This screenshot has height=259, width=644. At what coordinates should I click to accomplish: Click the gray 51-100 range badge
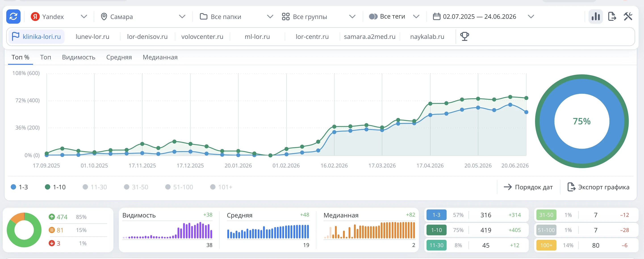[546, 230]
